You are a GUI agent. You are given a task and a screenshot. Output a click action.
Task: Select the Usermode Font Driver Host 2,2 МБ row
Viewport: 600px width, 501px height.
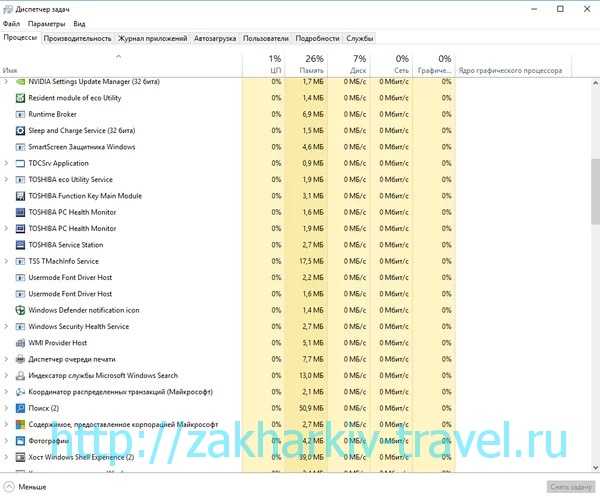tap(228, 277)
